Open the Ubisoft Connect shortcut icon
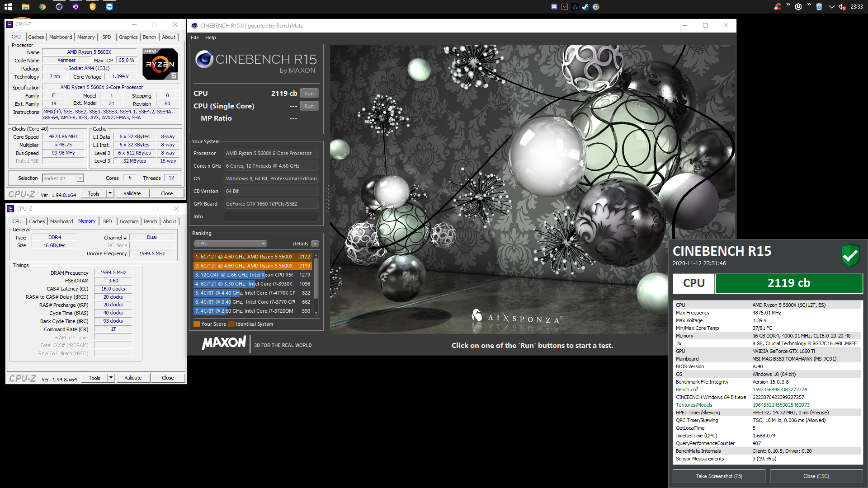868x488 pixels. click(x=596, y=7)
